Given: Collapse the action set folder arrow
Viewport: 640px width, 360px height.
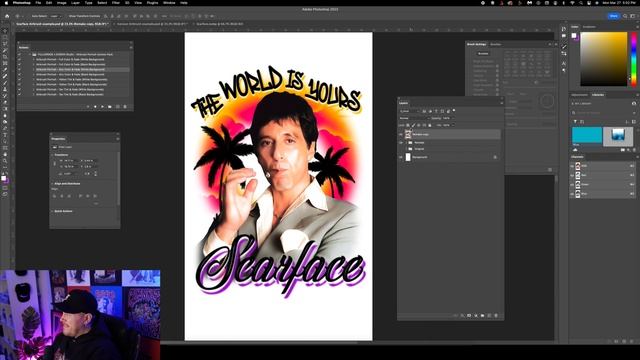Looking at the screenshot, I should [x=29, y=54].
